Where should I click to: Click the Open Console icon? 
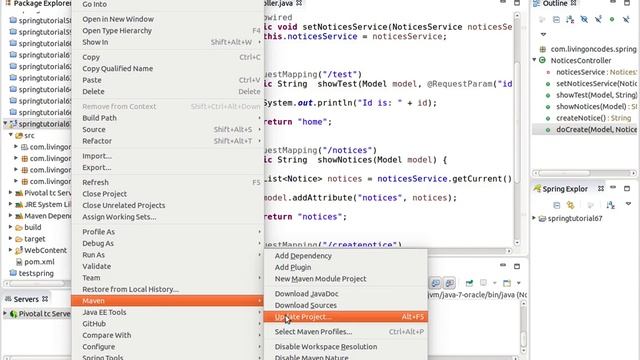507,283
